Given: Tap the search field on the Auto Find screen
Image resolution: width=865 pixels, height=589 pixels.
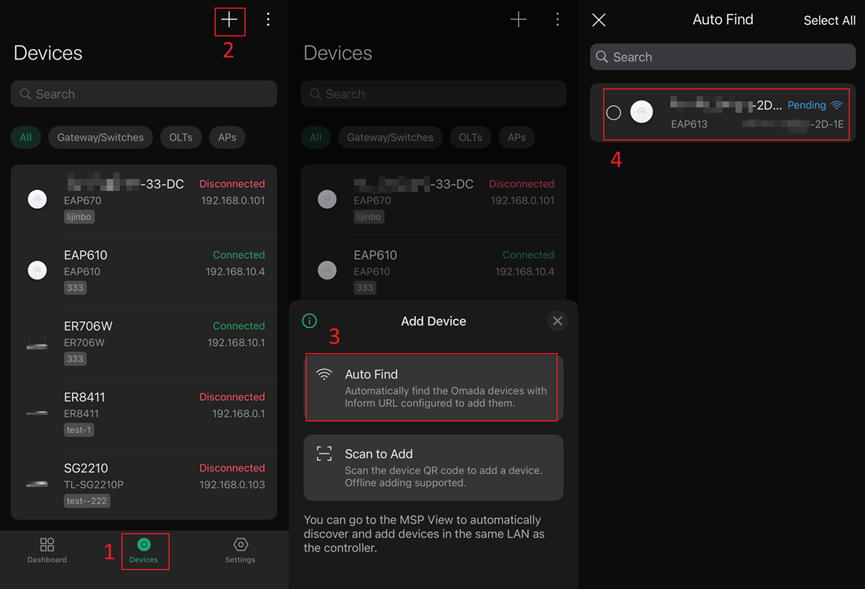Looking at the screenshot, I should pyautogui.click(x=722, y=57).
